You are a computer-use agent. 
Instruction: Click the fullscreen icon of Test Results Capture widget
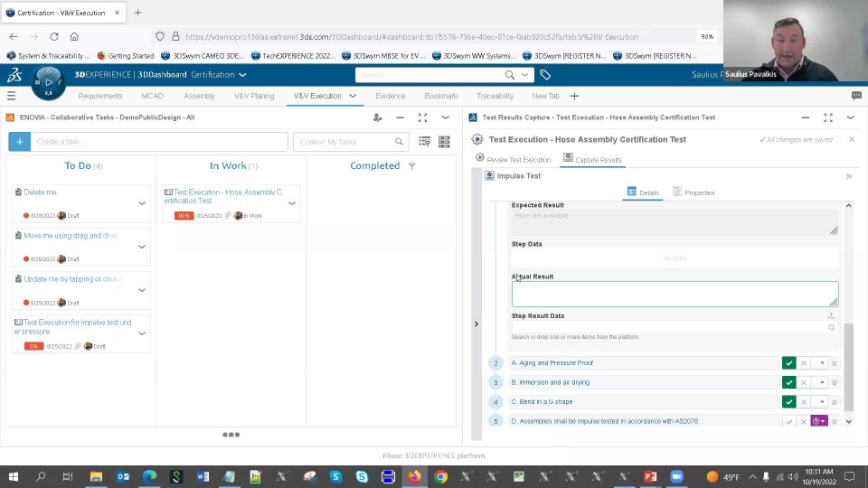coord(828,117)
